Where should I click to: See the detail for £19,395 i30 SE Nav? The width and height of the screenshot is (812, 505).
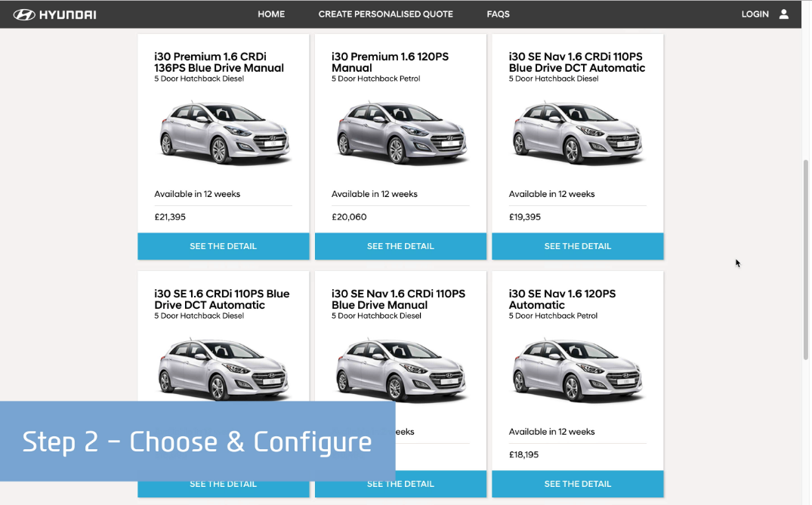[x=577, y=246]
